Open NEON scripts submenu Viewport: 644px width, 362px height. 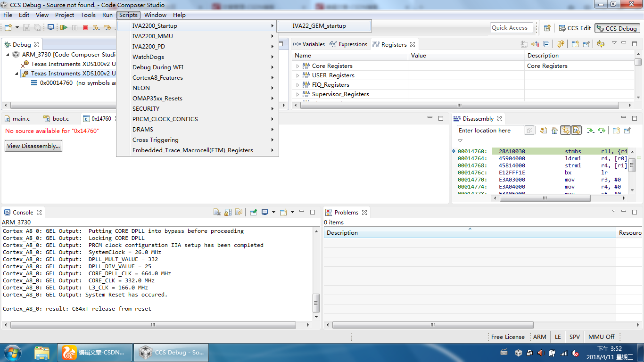198,88
